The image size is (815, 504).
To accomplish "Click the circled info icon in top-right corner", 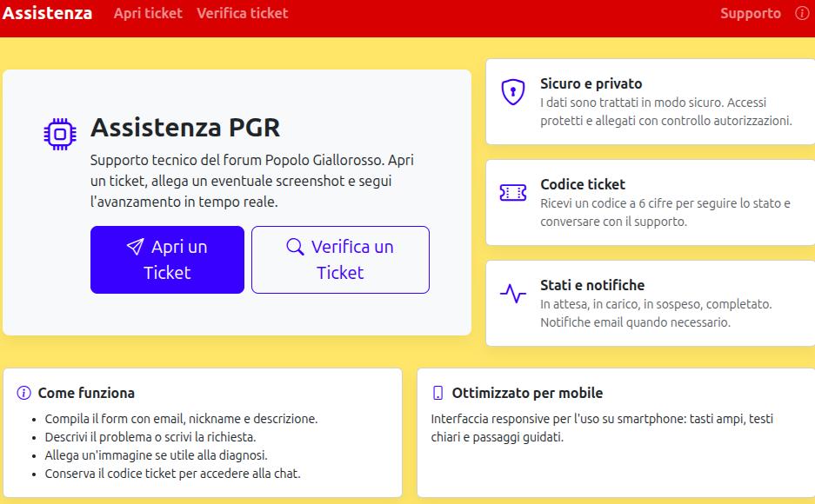I will [x=802, y=13].
